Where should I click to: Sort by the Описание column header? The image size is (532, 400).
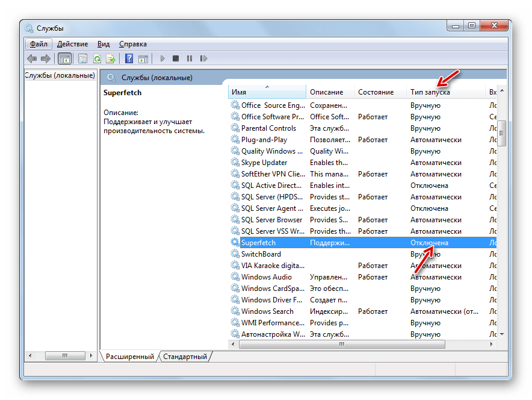point(330,92)
